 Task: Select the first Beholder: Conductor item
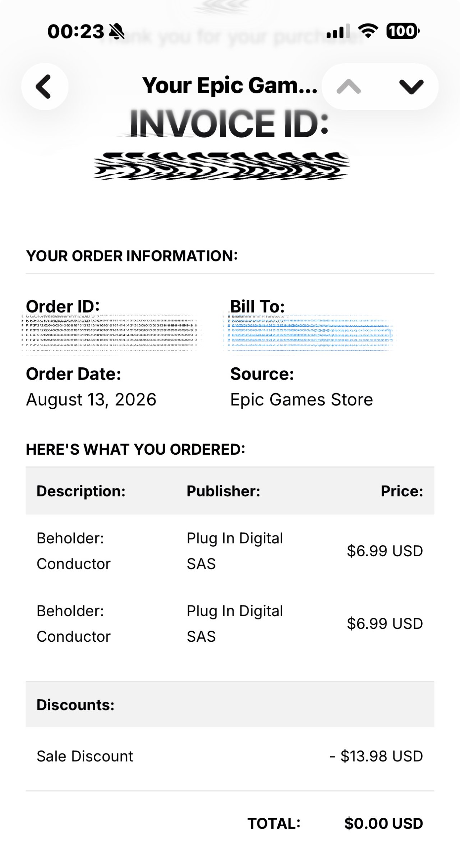(x=74, y=551)
